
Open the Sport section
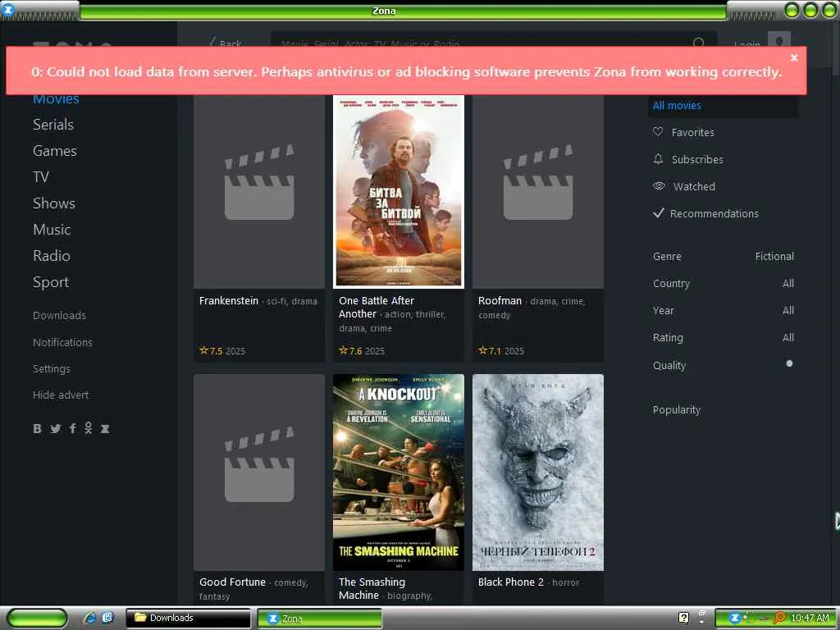(51, 282)
